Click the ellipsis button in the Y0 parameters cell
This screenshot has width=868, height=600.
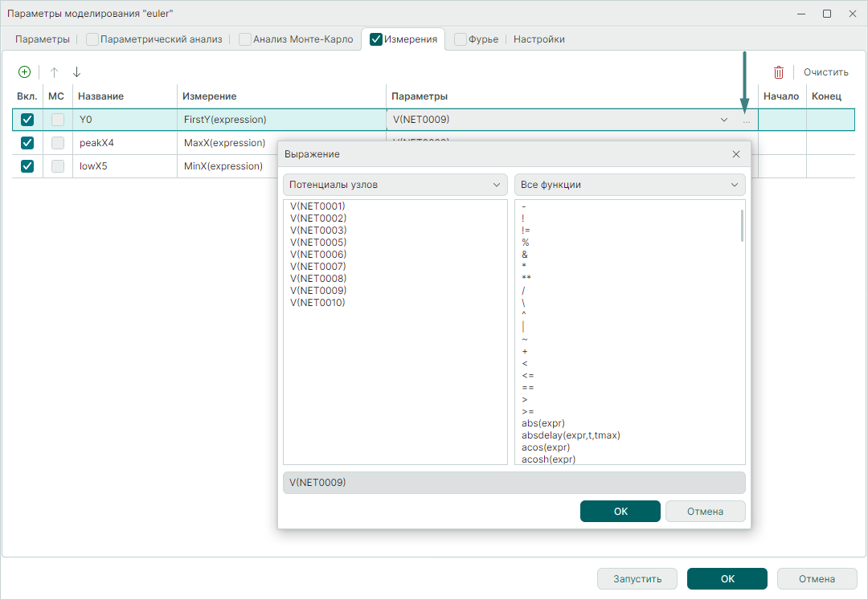click(x=746, y=120)
